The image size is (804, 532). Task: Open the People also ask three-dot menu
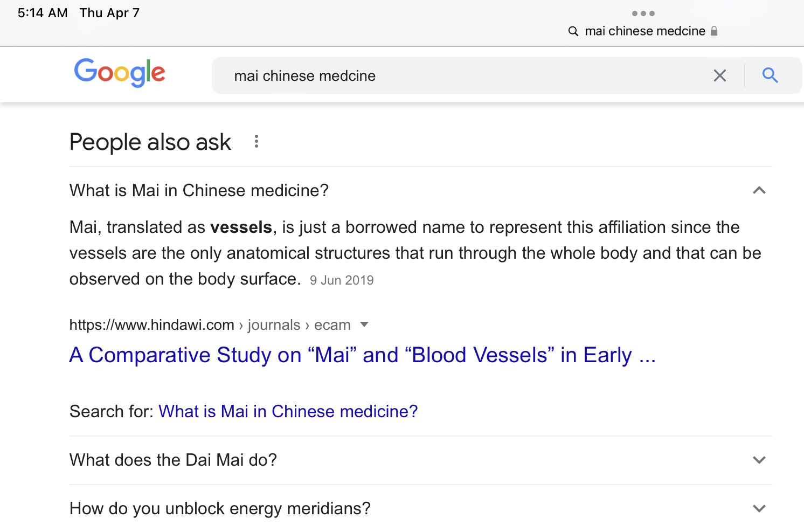pyautogui.click(x=257, y=142)
